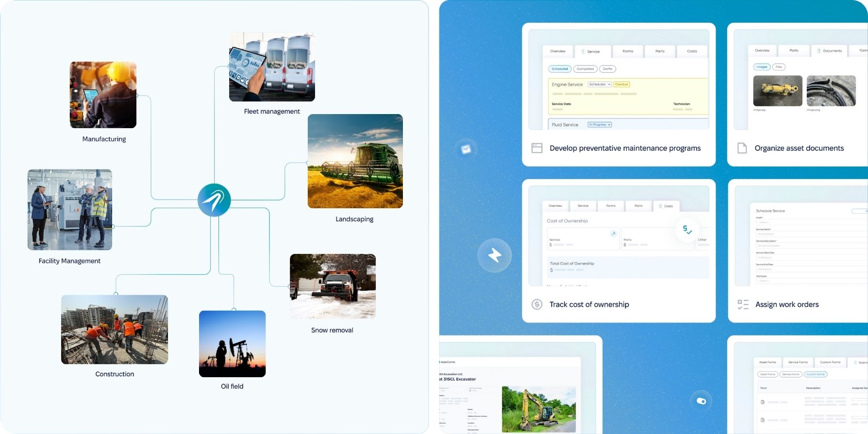The width and height of the screenshot is (868, 434).
Task: Click the Scheduled filter pill
Action: coord(560,69)
